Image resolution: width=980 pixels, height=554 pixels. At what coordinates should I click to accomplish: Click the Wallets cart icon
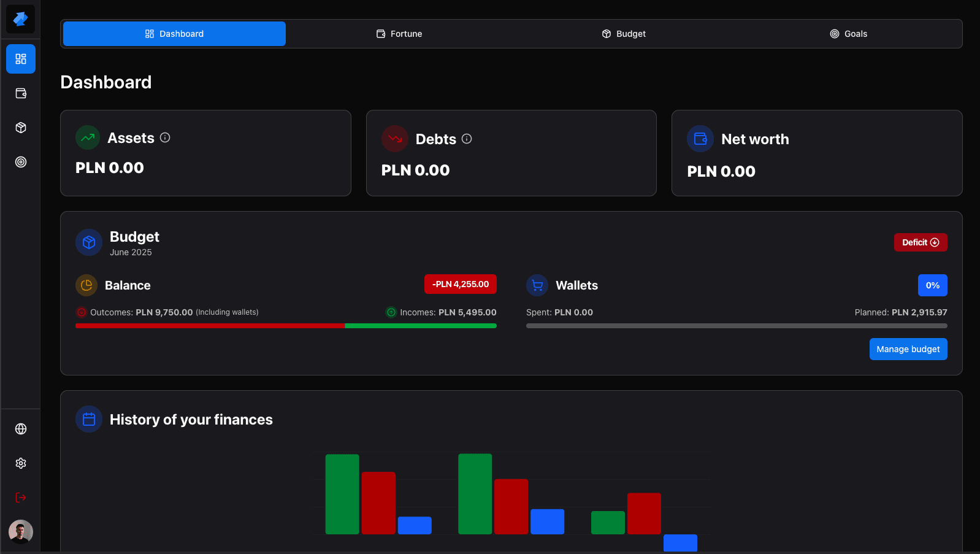pos(537,285)
